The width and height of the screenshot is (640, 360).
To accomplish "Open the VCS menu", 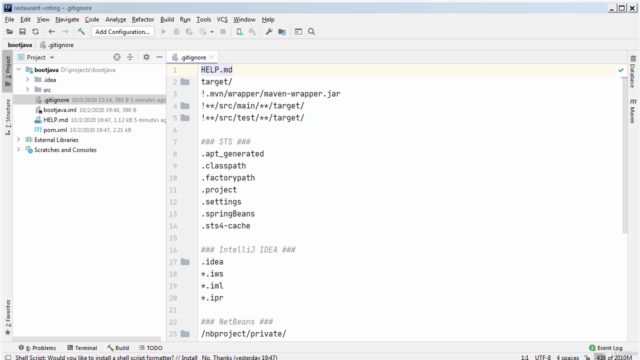I will (222, 20).
